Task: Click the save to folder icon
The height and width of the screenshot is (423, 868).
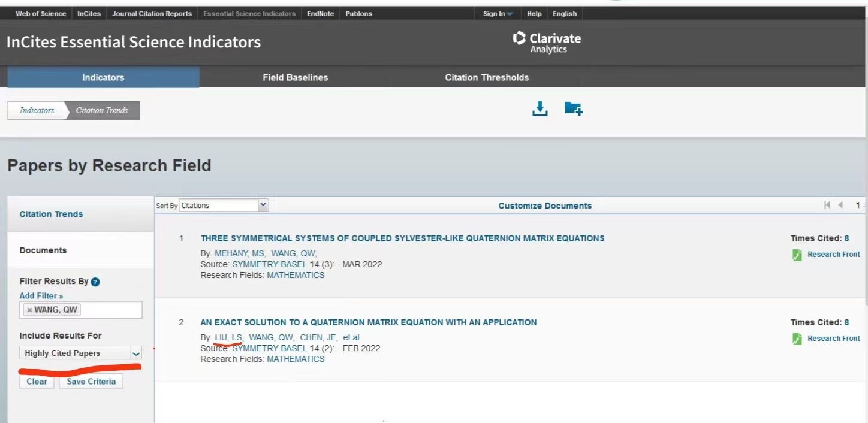Action: [573, 108]
